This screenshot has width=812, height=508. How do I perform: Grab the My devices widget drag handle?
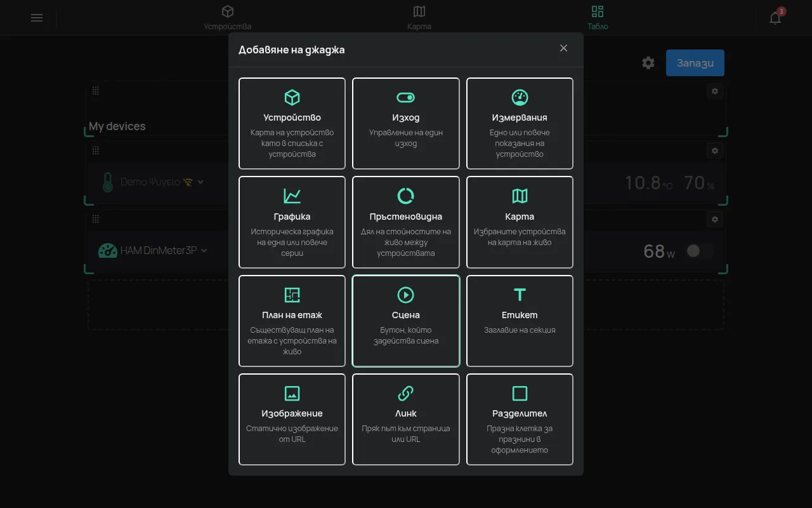click(96, 91)
